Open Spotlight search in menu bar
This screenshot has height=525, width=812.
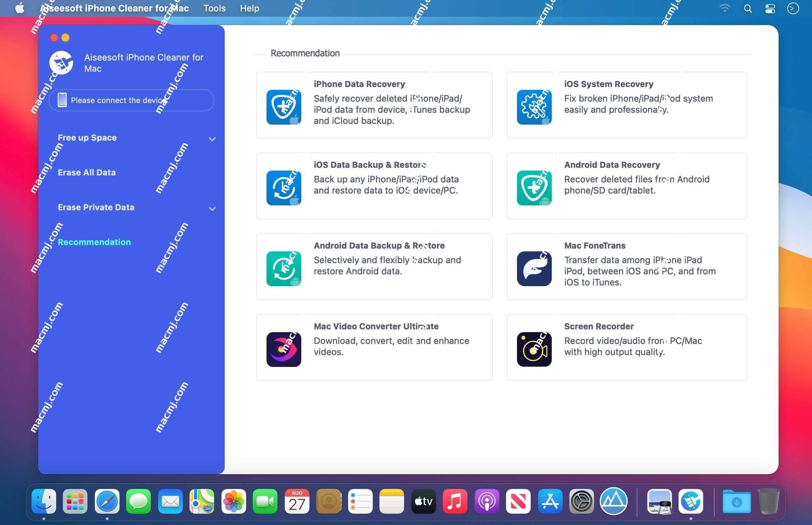(748, 8)
